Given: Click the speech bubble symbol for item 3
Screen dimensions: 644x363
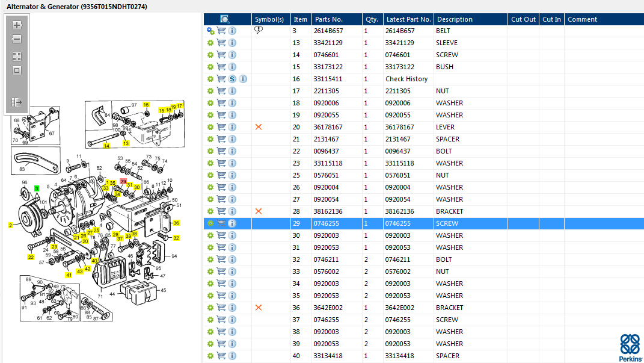Looking at the screenshot, I should tap(259, 31).
